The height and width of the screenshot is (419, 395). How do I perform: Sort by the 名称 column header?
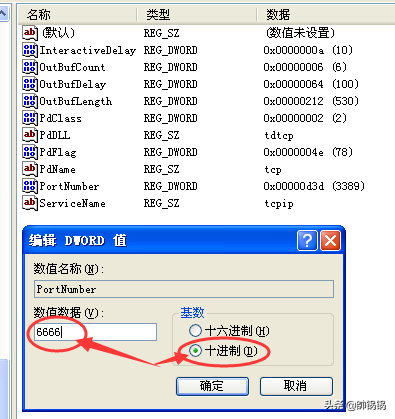[x=77, y=15]
